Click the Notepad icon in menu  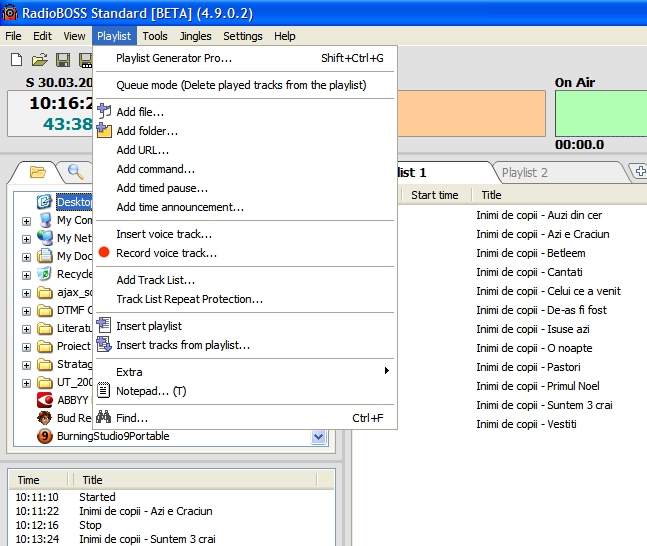click(x=104, y=390)
